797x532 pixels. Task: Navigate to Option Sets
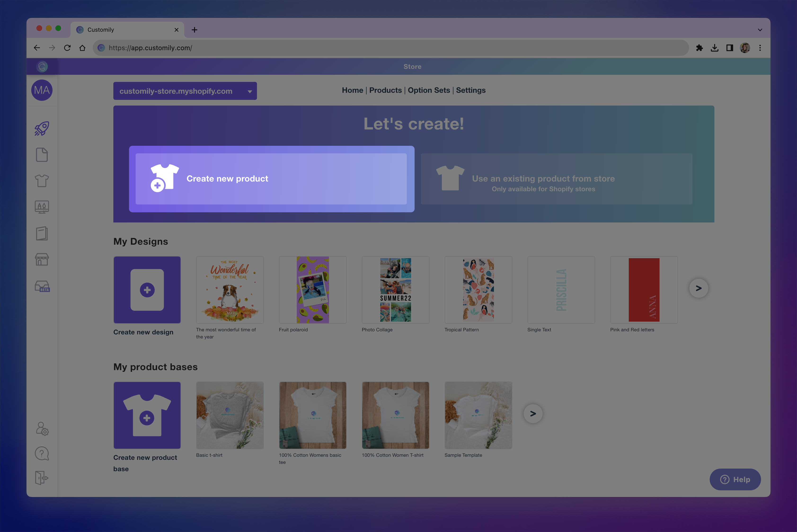[x=429, y=90]
